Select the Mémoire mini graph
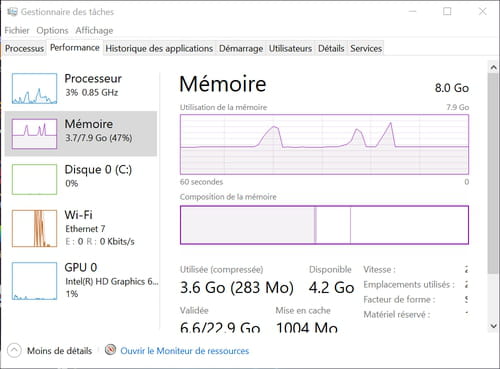 (34, 134)
